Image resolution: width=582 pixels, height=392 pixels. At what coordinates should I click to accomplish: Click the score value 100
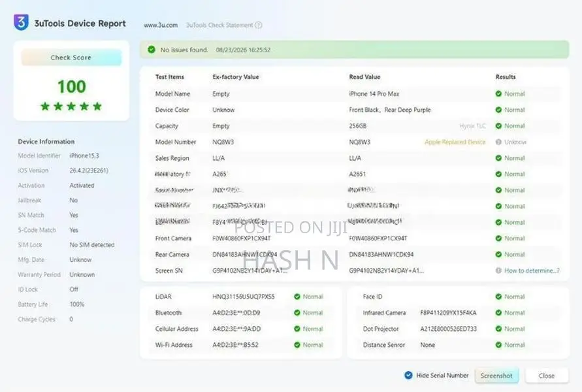[x=71, y=86]
